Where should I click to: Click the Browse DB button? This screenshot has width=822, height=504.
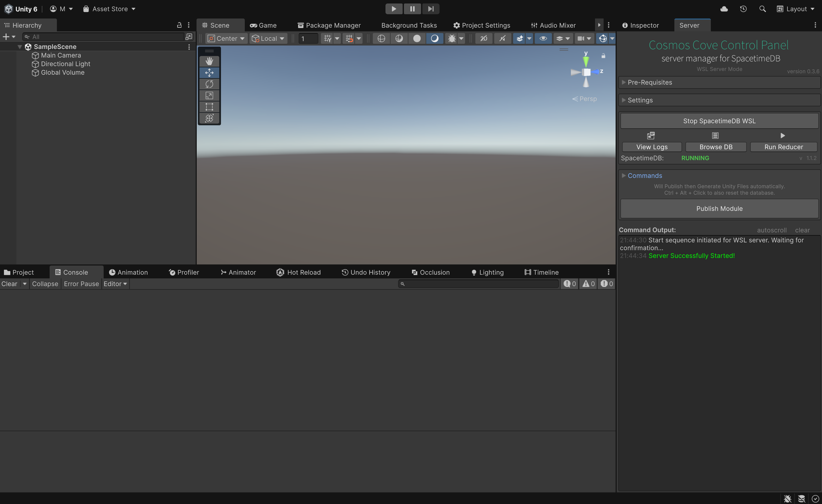tap(716, 147)
